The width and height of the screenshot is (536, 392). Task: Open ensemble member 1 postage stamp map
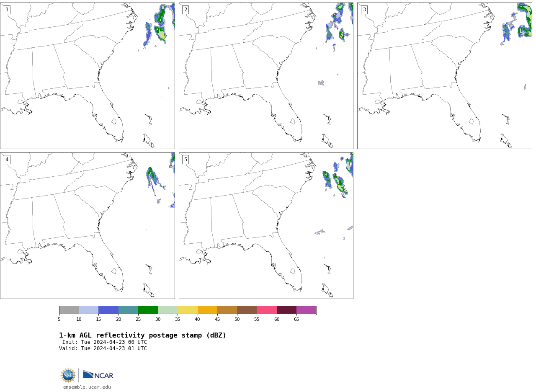click(x=88, y=76)
